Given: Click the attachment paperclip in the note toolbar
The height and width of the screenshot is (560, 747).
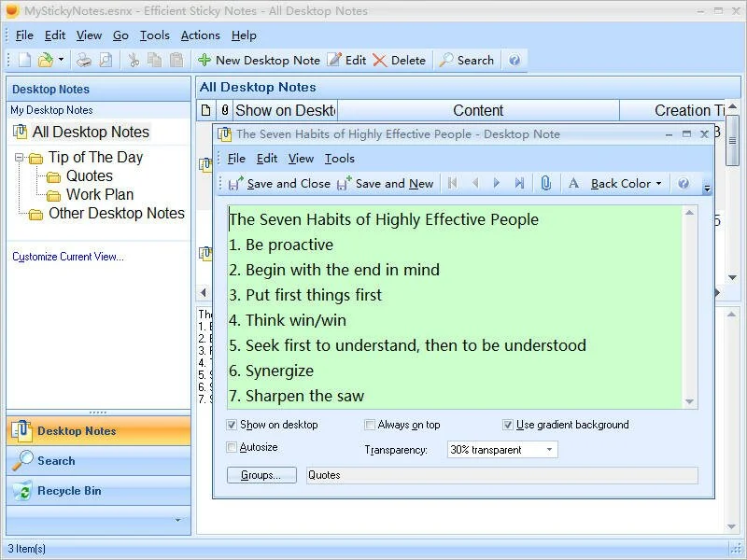Looking at the screenshot, I should click(546, 183).
